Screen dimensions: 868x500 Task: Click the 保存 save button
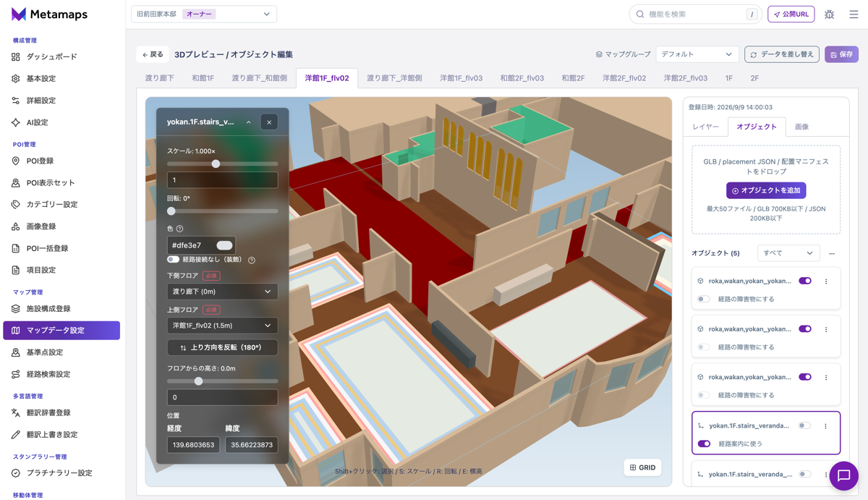(841, 54)
